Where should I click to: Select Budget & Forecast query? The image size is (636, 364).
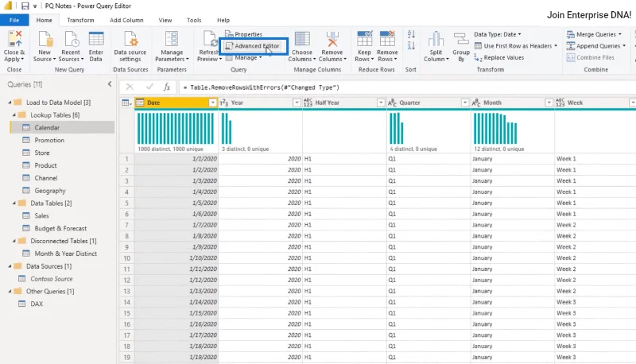click(62, 228)
